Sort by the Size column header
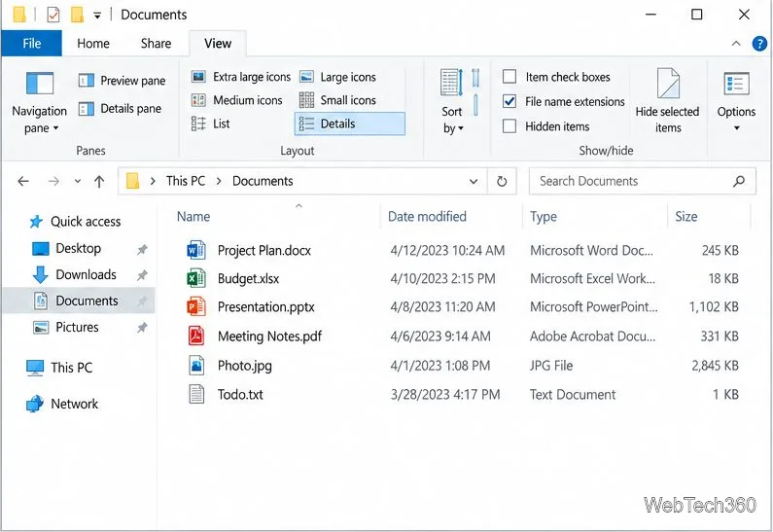Screen dimensions: 773x532 (685, 217)
